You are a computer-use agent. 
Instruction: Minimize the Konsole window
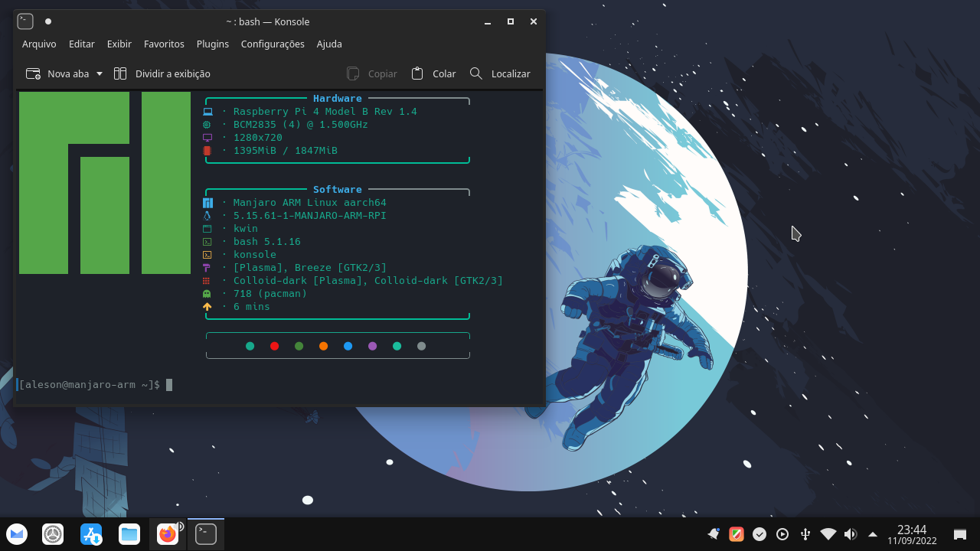(x=488, y=21)
